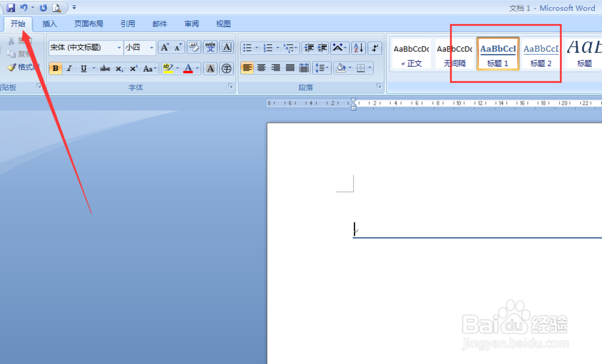Open the Underline style dropdown arrow
This screenshot has height=364, width=602.
tap(94, 68)
